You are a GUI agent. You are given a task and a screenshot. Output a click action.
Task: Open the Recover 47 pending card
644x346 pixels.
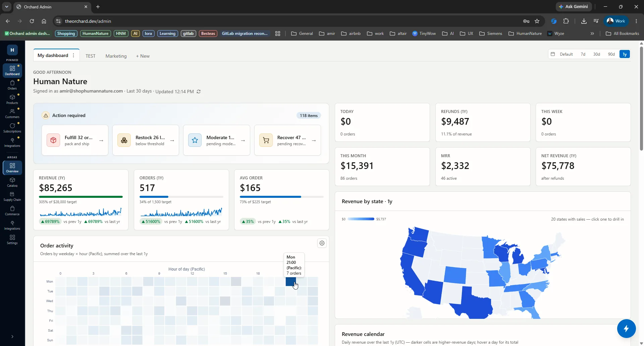tap(287, 140)
